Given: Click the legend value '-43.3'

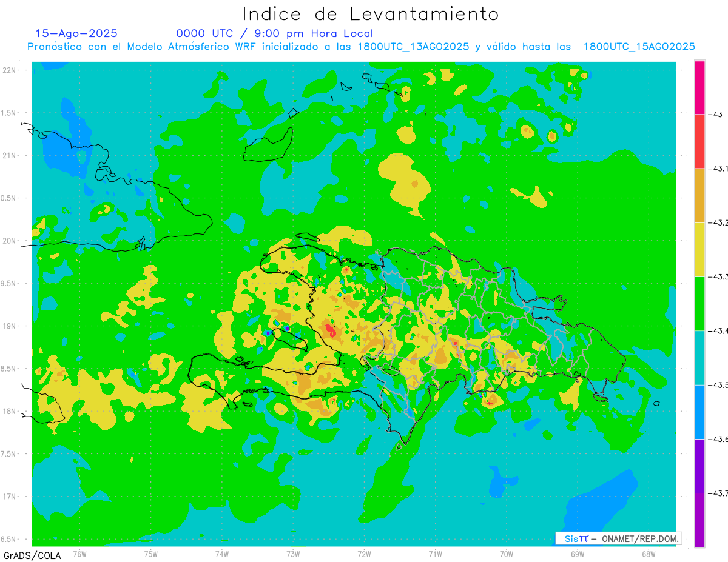Looking at the screenshot, I should point(718,276).
